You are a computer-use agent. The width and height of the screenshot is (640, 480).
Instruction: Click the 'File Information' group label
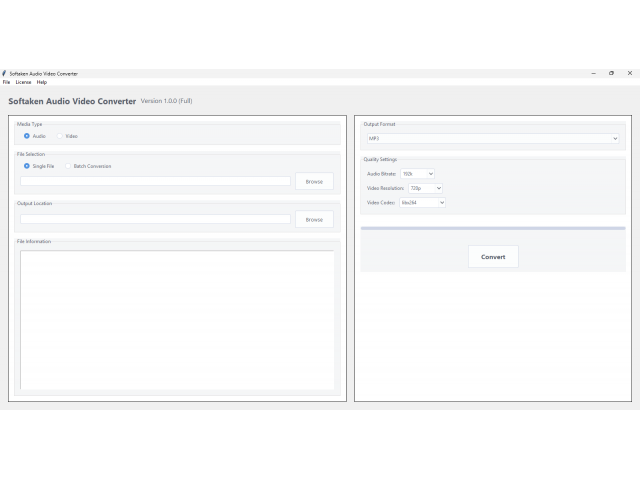tap(34, 241)
